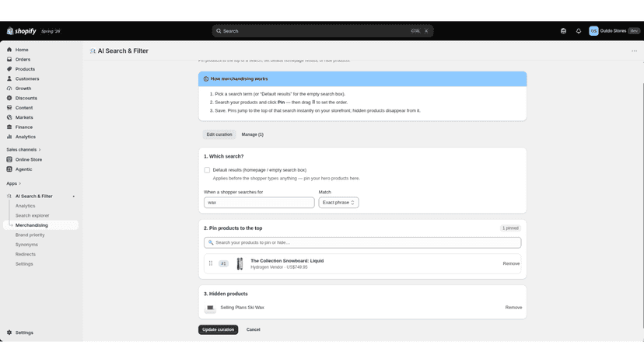The height and width of the screenshot is (362, 644).
Task: Open Redirects page
Action: (26, 255)
